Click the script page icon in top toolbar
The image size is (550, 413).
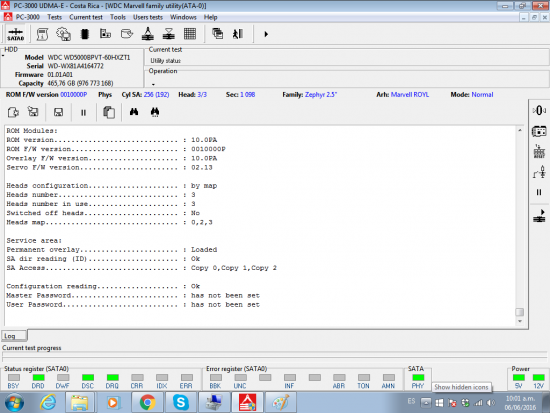[42, 34]
